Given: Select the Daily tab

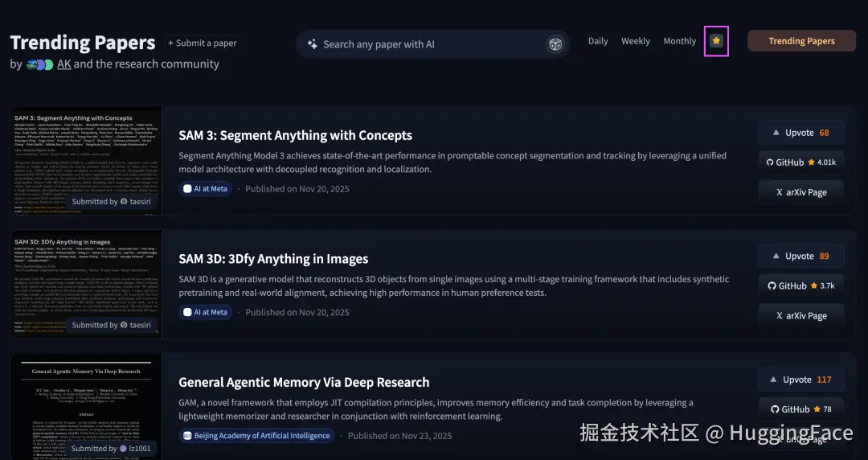Looking at the screenshot, I should tap(598, 41).
